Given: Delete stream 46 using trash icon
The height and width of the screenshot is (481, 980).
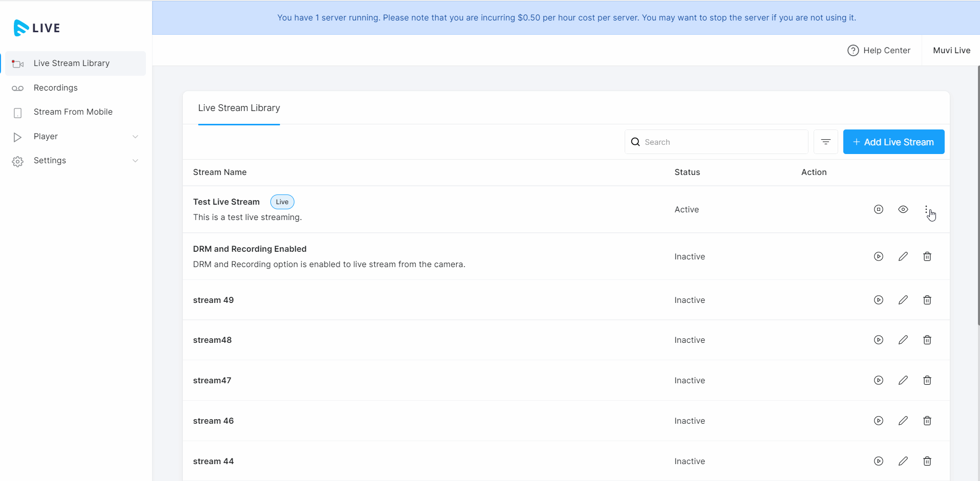Looking at the screenshot, I should [927, 421].
